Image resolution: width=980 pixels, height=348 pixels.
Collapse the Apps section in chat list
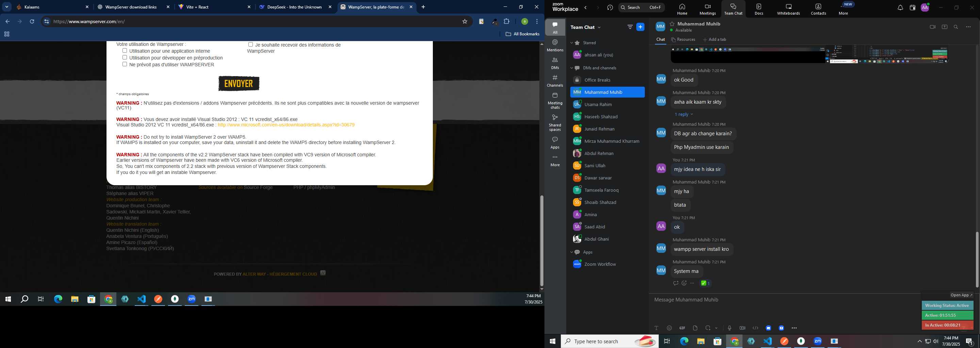pyautogui.click(x=571, y=252)
